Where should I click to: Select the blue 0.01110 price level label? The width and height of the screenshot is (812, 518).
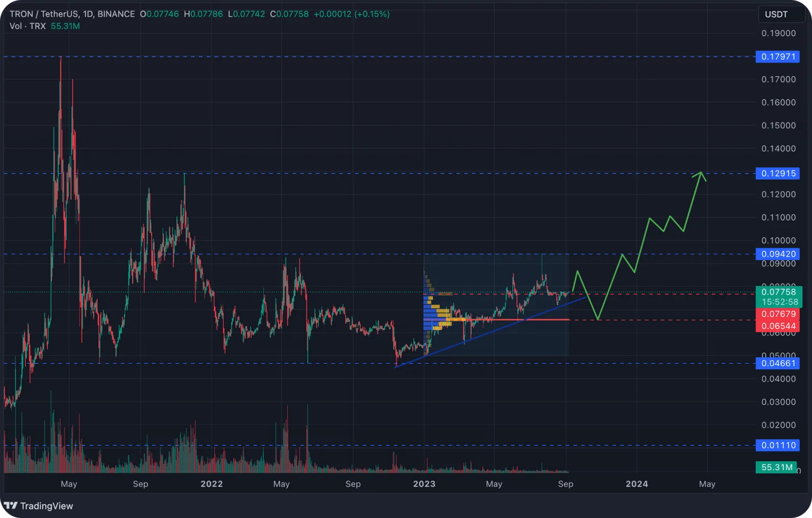click(x=777, y=445)
